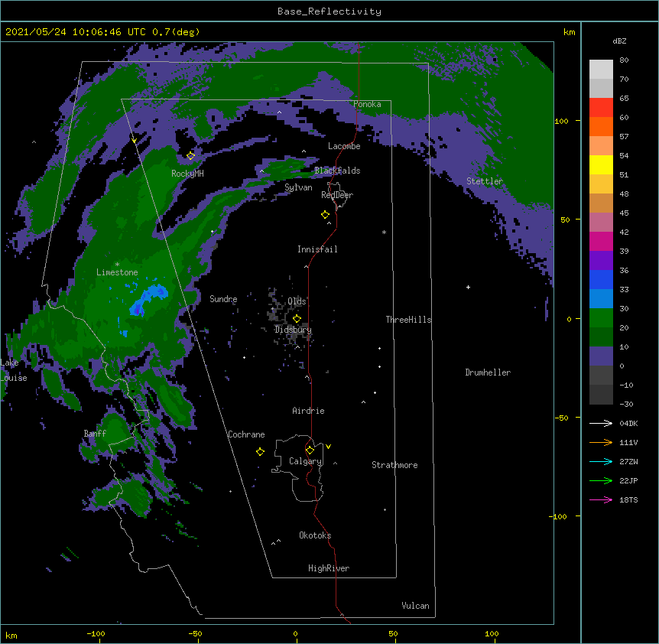Pick the white-gray 80 dBZ swatch
Image resolution: width=659 pixels, height=644 pixels.
click(601, 70)
